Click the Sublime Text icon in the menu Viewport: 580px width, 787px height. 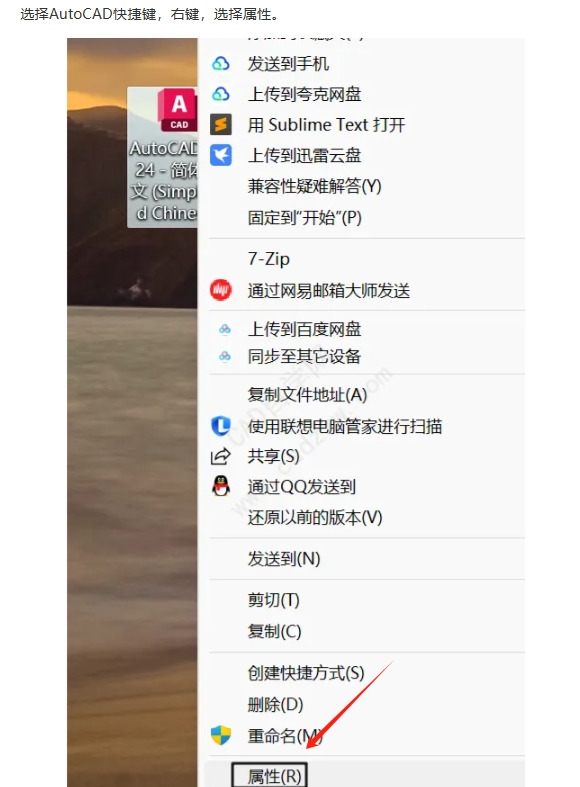point(221,124)
